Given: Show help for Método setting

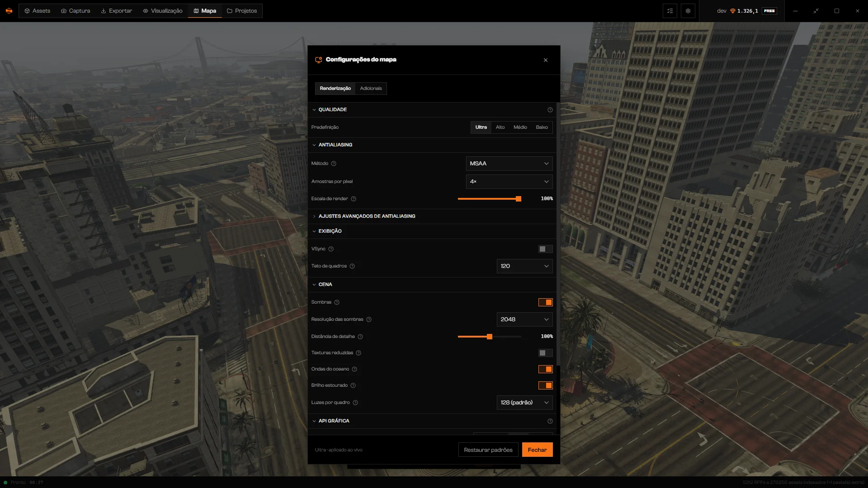Looking at the screenshot, I should tap(334, 164).
